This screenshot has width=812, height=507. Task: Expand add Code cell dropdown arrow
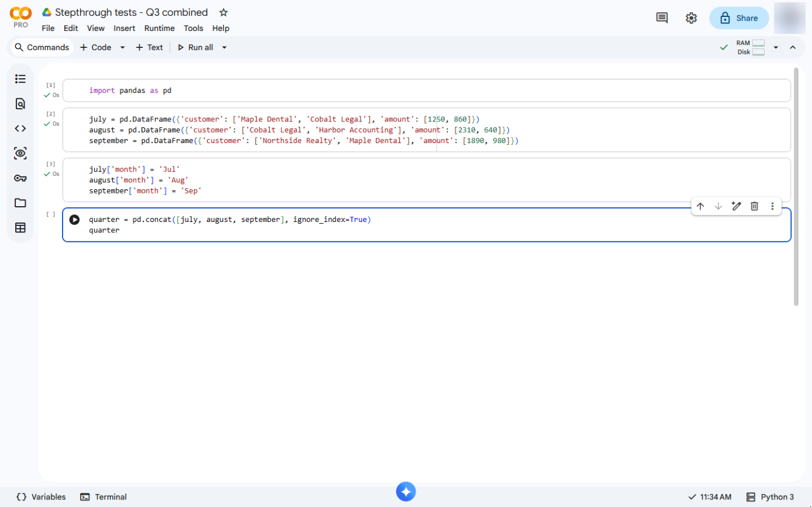coord(122,47)
